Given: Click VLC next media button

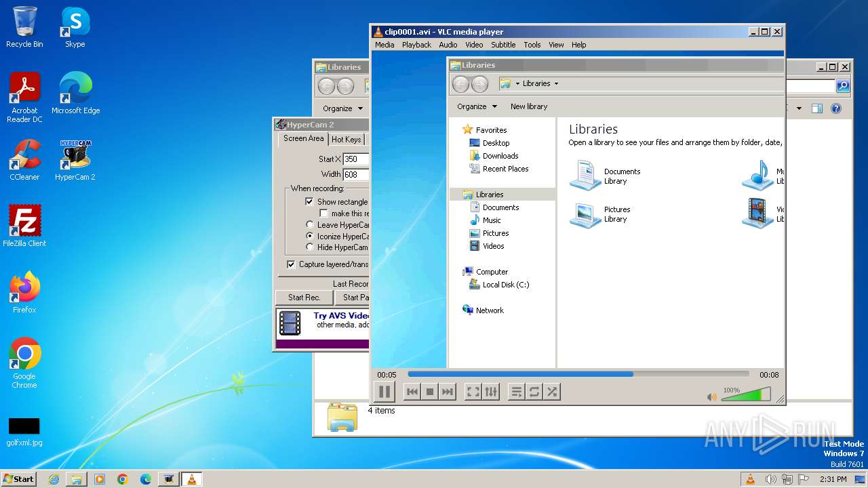Looking at the screenshot, I should point(447,392).
